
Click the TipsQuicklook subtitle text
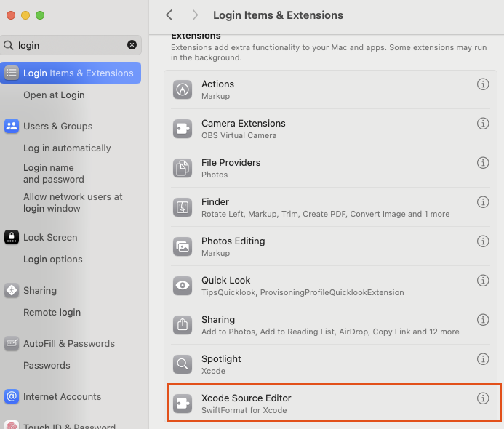[x=303, y=292]
